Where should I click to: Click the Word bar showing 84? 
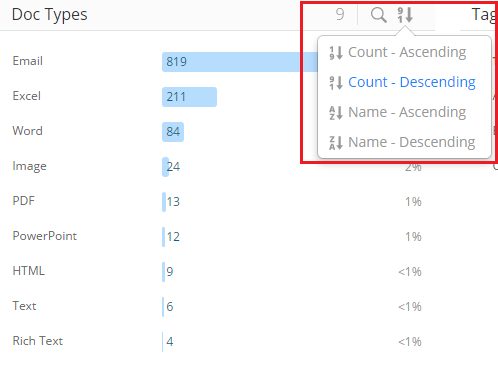[173, 132]
